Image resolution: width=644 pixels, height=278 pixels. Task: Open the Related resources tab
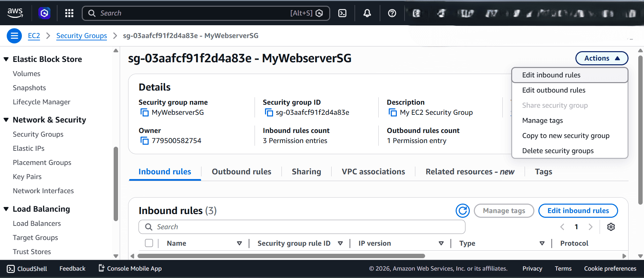(470, 172)
